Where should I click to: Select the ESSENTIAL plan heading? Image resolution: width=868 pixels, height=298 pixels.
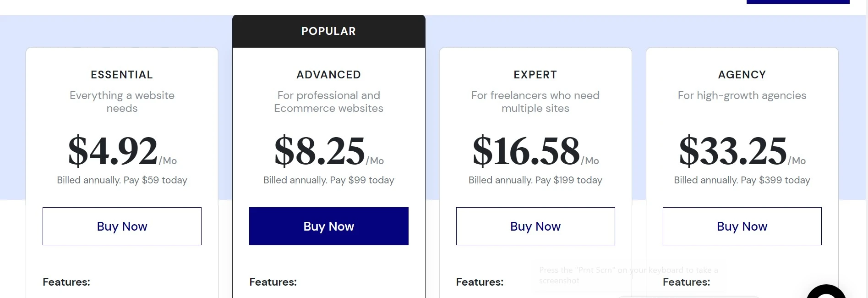click(x=122, y=75)
